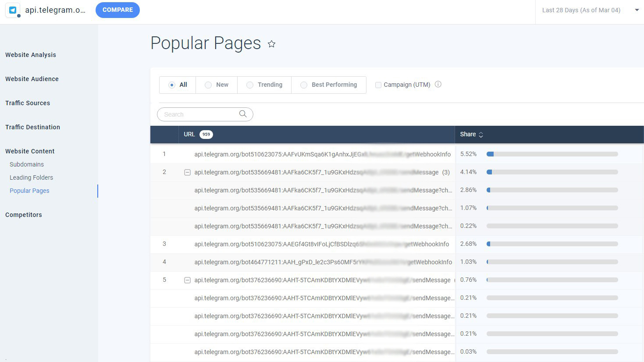Click the search magnifier icon
This screenshot has width=644, height=362.
tap(243, 114)
